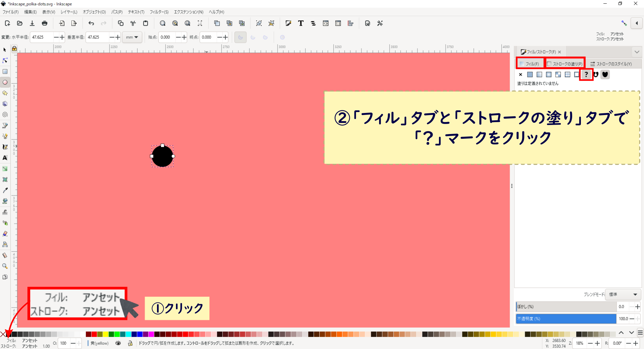Toggle the lock icon on the rulers
Image resolution: width=644 pixels, height=349 pixels.
click(x=14, y=49)
